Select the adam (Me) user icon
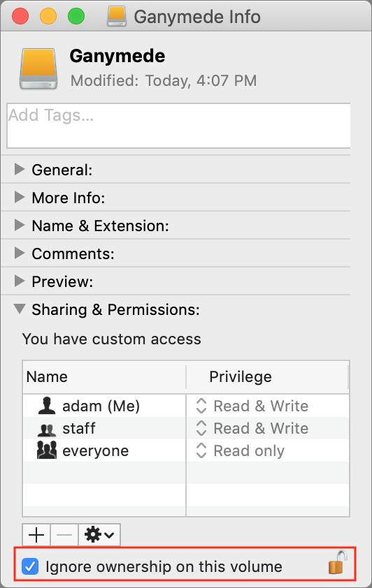This screenshot has width=372, height=588. pos(47,405)
